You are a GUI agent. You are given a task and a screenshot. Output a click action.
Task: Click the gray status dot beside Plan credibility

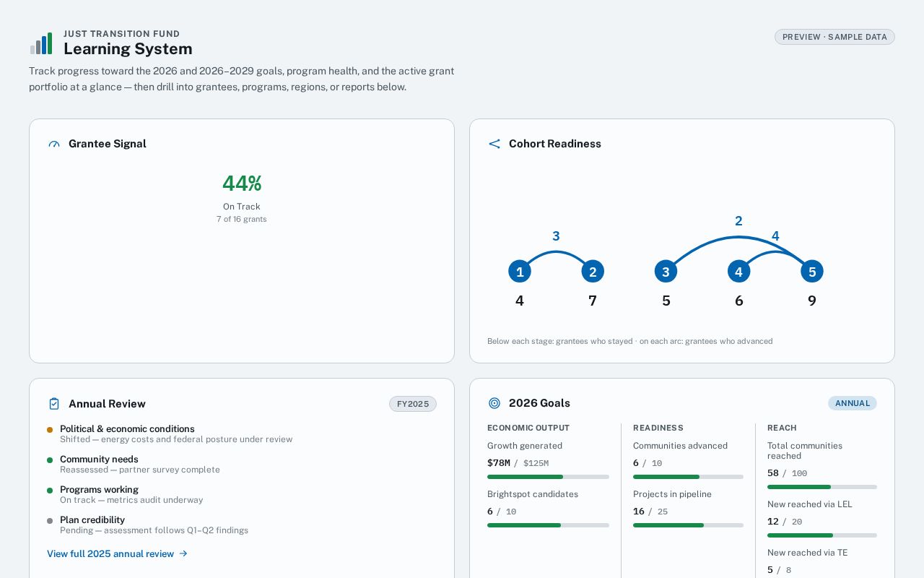click(50, 521)
